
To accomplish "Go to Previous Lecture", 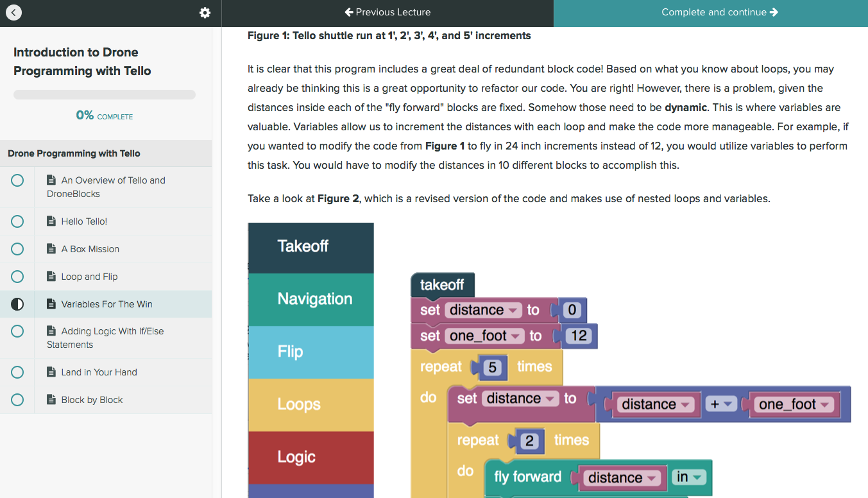I will tap(387, 13).
